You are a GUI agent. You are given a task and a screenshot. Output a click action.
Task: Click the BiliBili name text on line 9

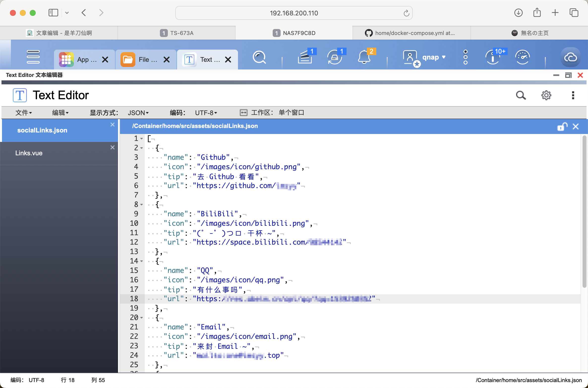[x=217, y=214]
